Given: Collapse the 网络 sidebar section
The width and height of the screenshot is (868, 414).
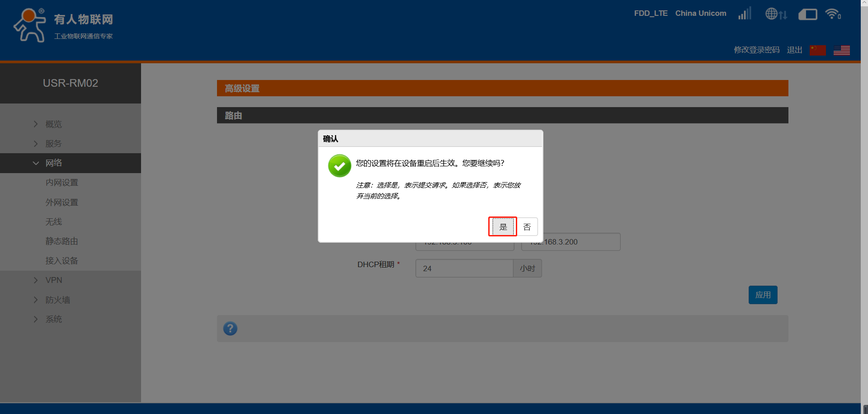Looking at the screenshot, I should [53, 163].
